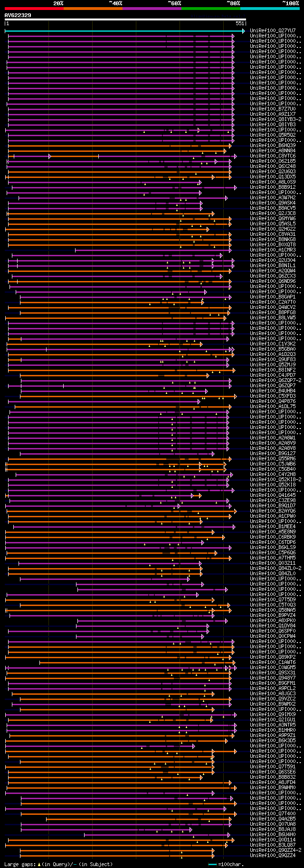
Task: Open the UniRef100_B8LVW5 entry
Action: (x=273, y=317)
